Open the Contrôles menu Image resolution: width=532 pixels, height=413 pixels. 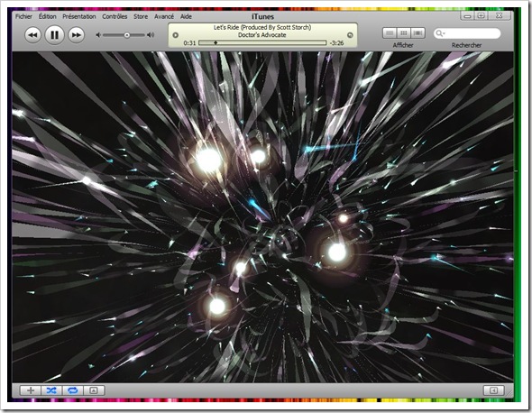point(115,16)
